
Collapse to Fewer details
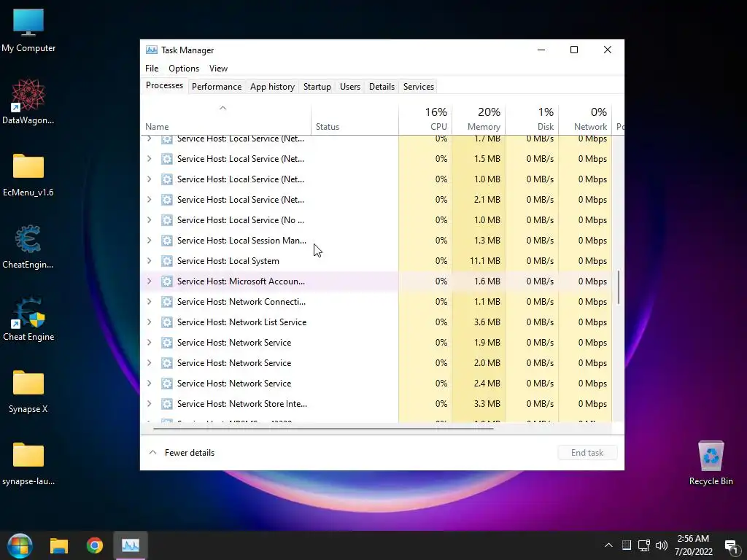182,453
